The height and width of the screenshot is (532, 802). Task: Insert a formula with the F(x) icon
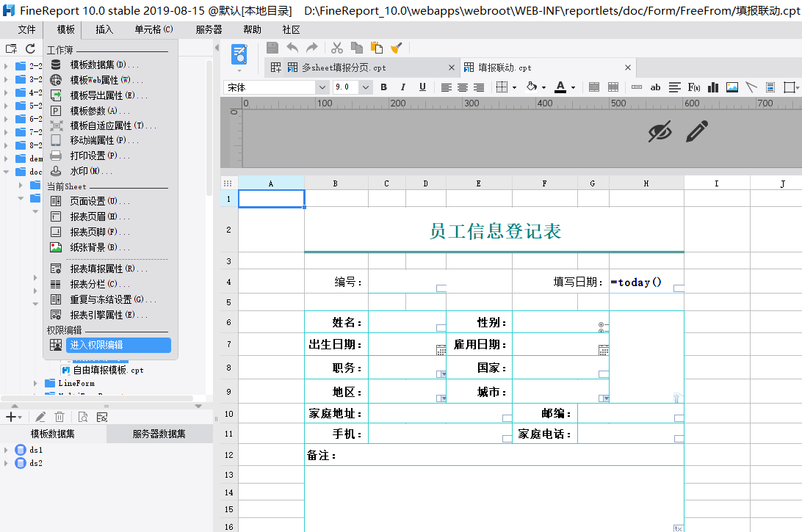coord(693,87)
